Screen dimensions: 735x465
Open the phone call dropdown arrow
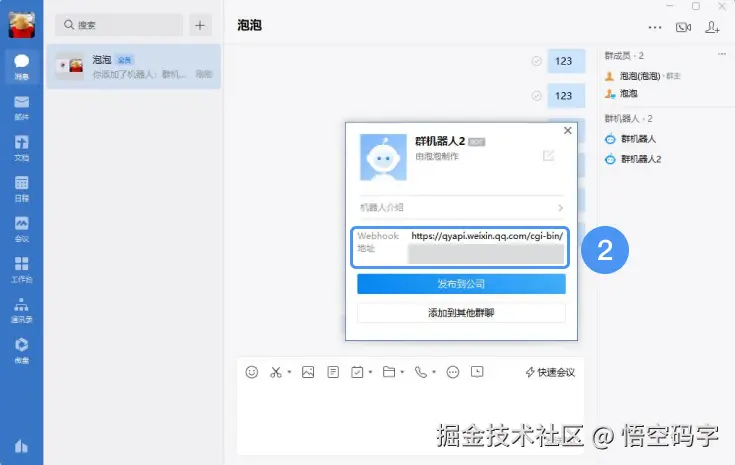pos(434,372)
